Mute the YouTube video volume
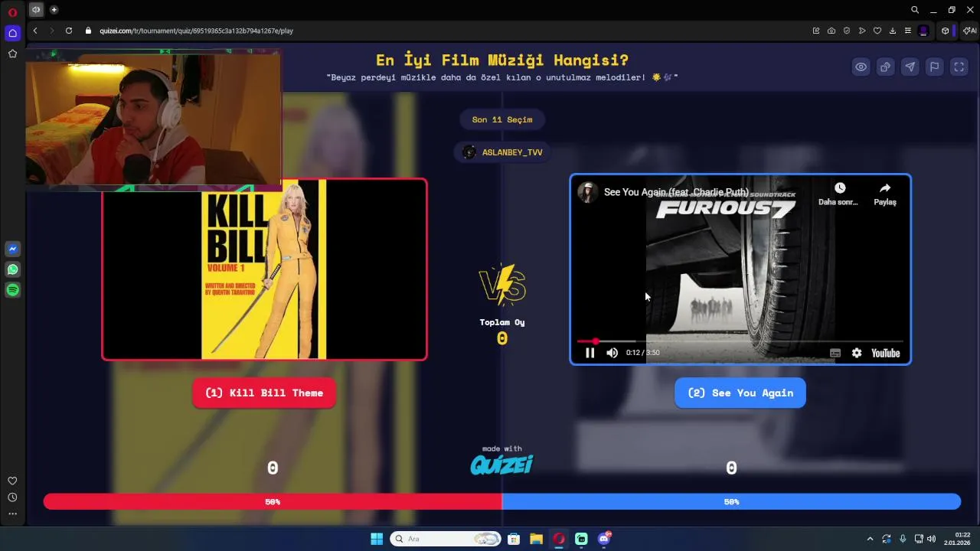980x551 pixels. (x=612, y=353)
